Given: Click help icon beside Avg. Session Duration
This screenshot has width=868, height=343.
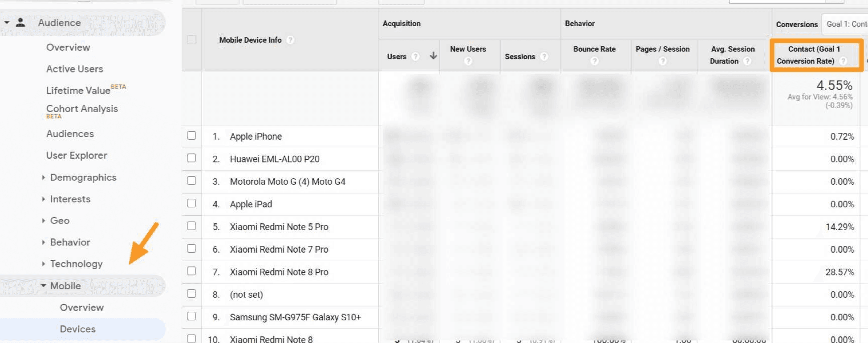Looking at the screenshot, I should pyautogui.click(x=747, y=61).
